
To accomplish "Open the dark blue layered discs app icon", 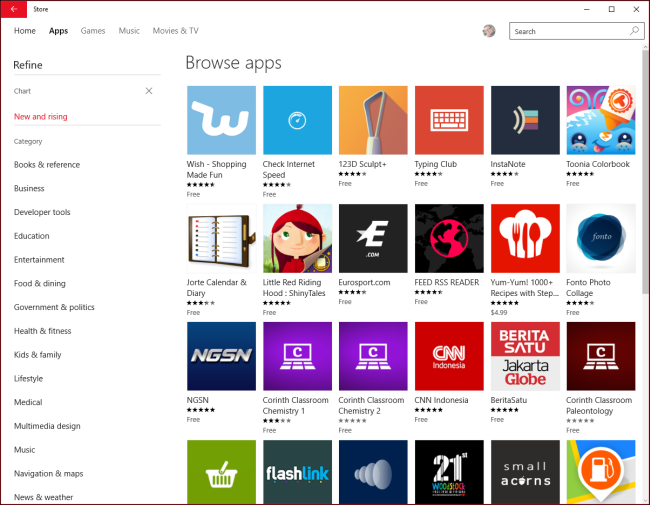I will coord(373,472).
